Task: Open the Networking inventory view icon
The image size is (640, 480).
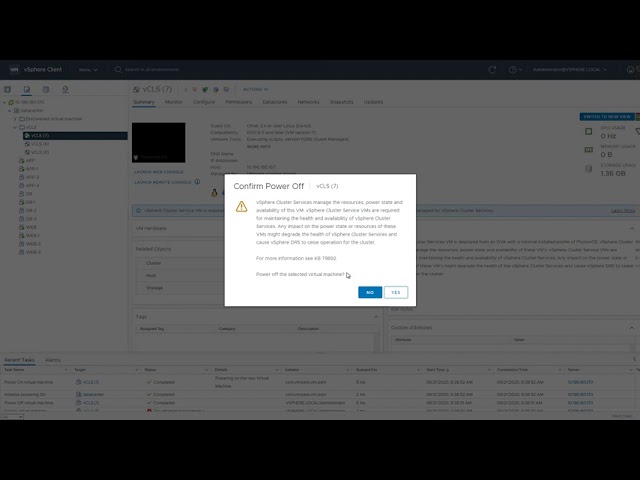Action: [x=65, y=89]
